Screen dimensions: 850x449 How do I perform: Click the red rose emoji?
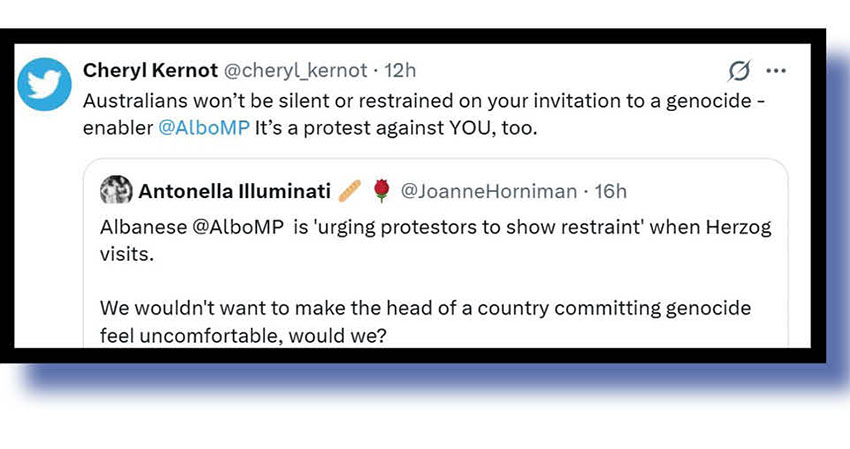pyautogui.click(x=379, y=190)
